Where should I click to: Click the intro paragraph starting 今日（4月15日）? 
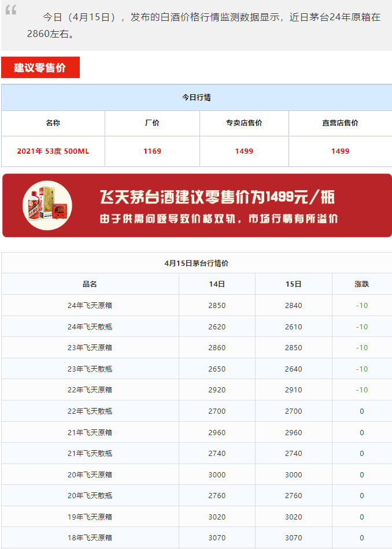(x=204, y=25)
